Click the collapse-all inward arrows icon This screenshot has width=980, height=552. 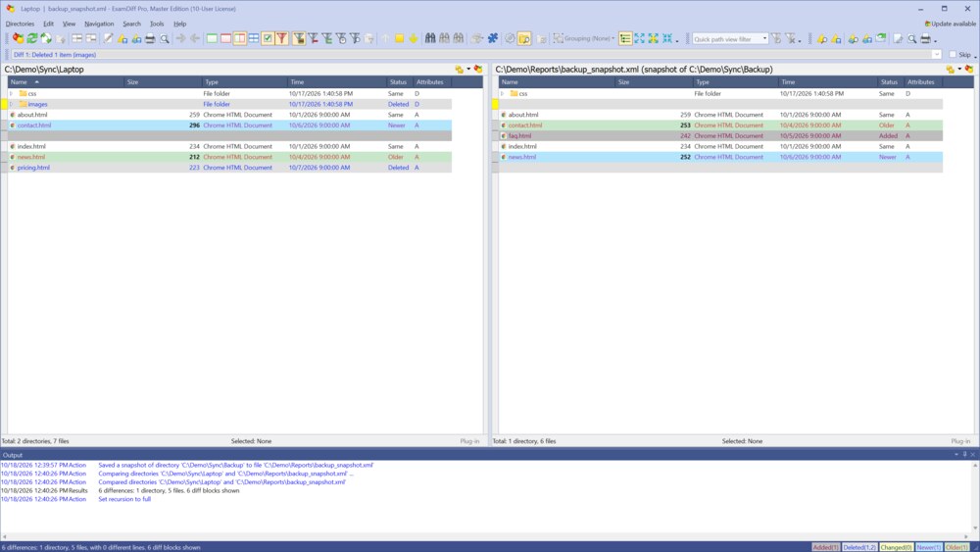(666, 39)
